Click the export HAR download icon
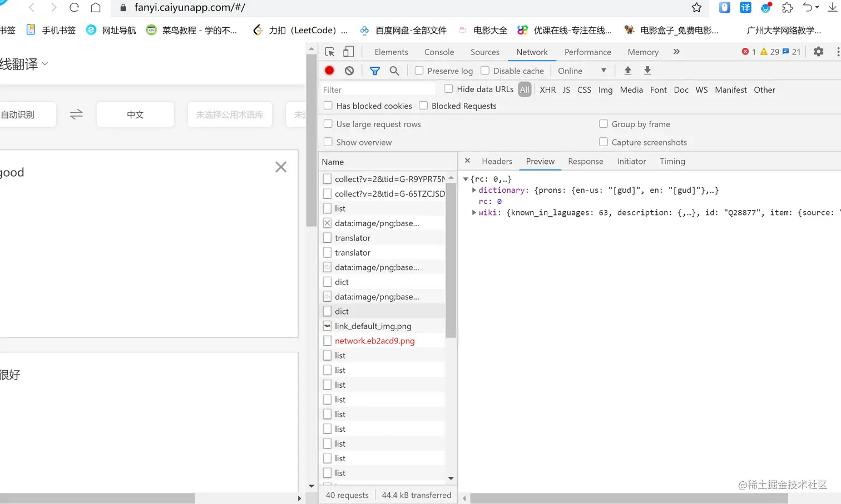 click(647, 71)
